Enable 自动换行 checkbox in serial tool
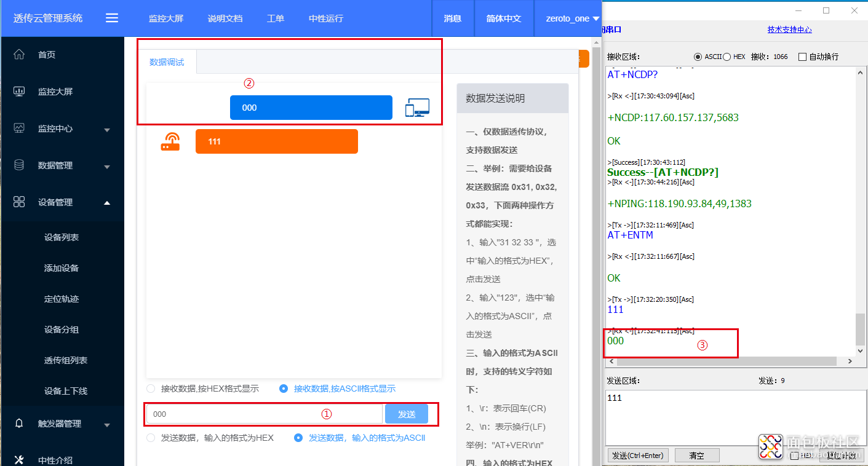Image resolution: width=868 pixels, height=466 pixels. (x=802, y=57)
